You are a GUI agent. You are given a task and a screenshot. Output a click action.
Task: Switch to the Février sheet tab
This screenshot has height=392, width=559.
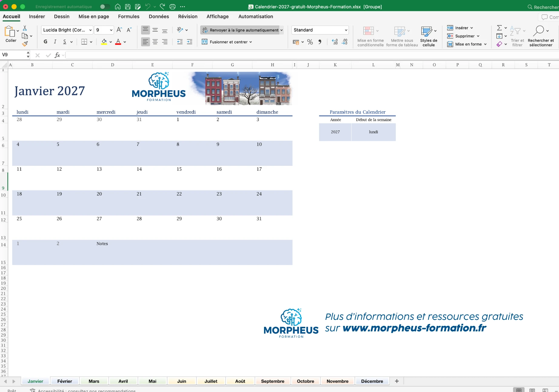pos(65,381)
